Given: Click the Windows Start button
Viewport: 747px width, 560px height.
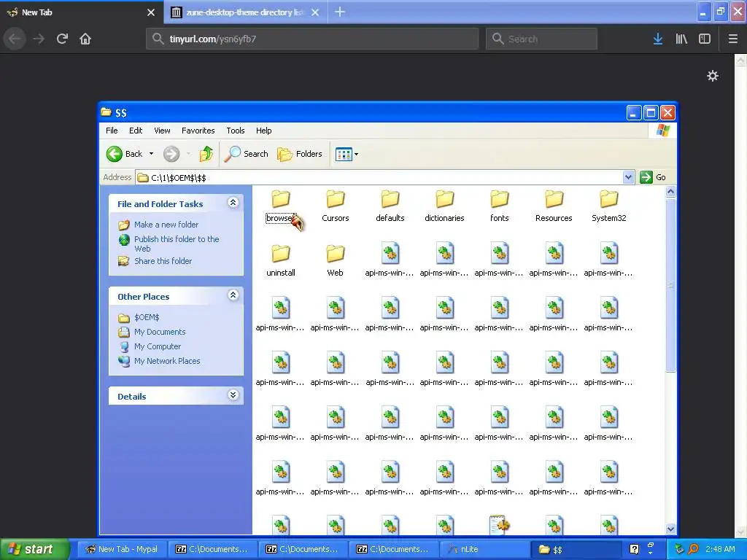Looking at the screenshot, I should point(34,549).
